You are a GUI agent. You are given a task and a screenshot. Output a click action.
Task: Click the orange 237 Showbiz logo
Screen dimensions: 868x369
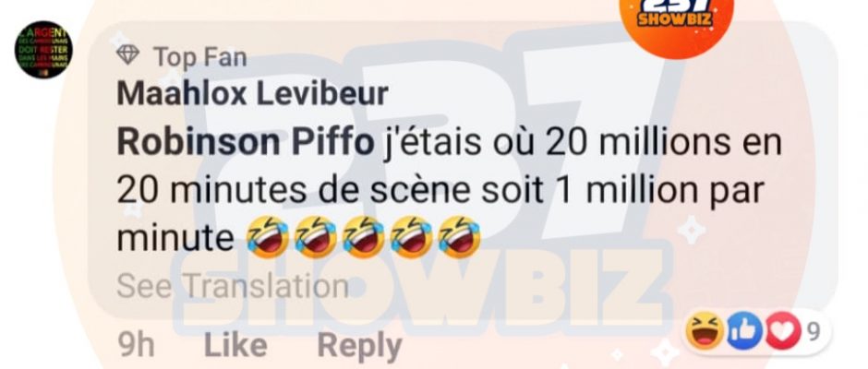[x=676, y=19]
